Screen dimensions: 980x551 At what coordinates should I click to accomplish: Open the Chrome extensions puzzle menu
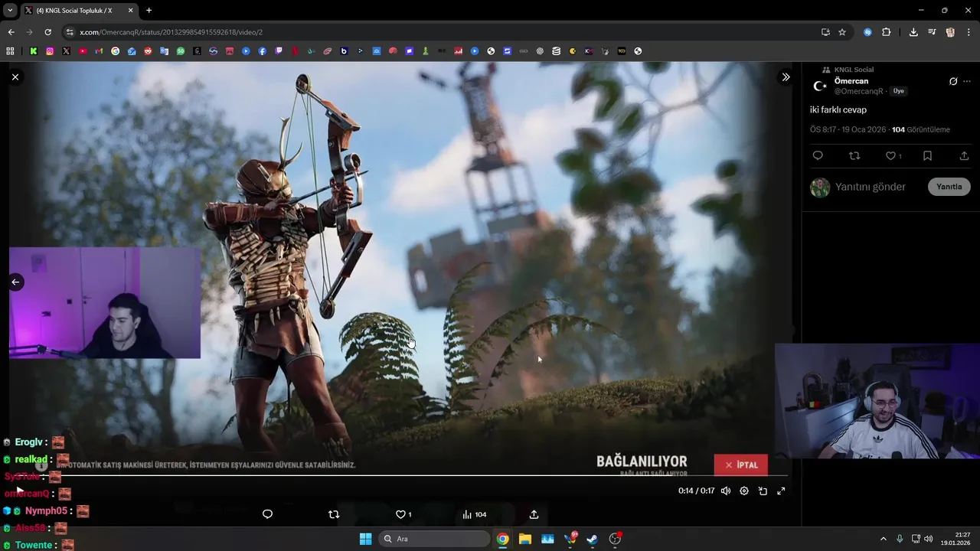[886, 32]
